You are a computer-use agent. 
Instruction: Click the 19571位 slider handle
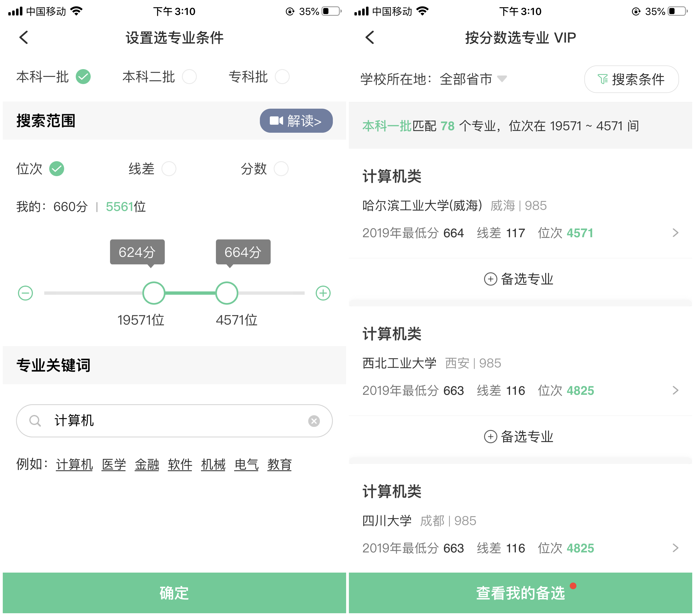point(154,293)
